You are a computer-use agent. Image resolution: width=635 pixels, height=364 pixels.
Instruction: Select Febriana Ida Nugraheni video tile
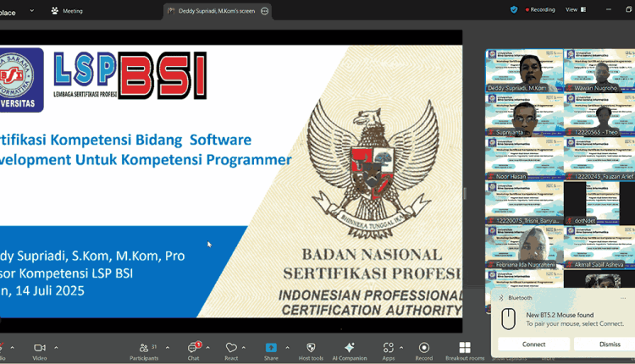point(524,247)
